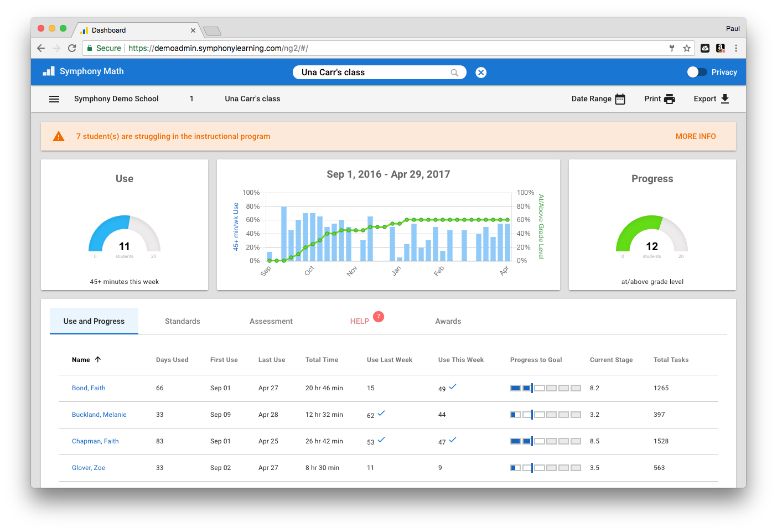Toggle the Privacy switch
Image resolution: width=777 pixels, height=532 pixels.
click(x=697, y=72)
